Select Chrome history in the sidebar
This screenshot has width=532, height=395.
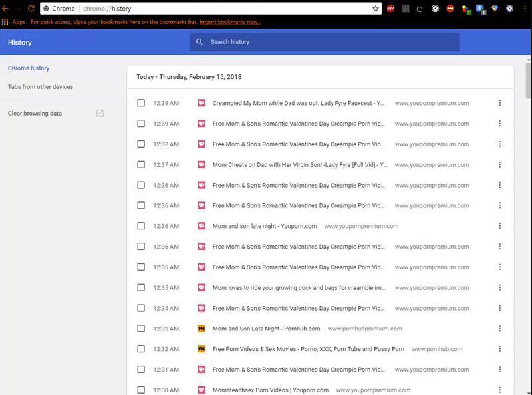point(29,68)
